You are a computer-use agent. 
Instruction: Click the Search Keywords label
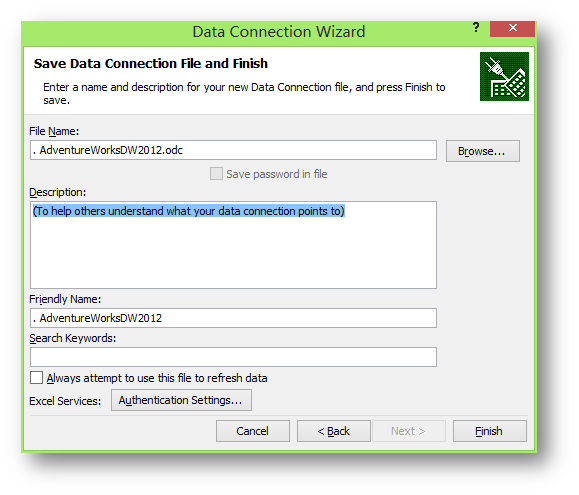coord(72,338)
